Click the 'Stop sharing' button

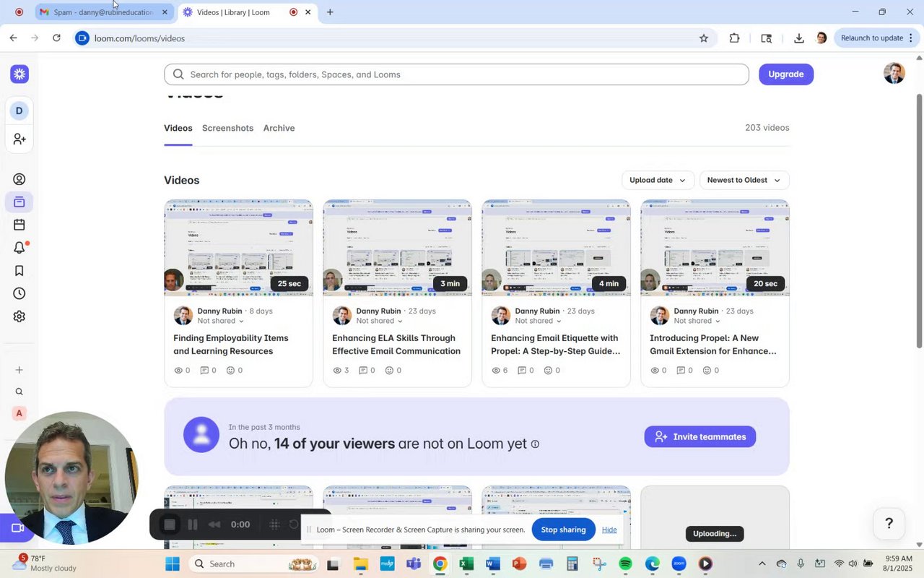tap(563, 530)
